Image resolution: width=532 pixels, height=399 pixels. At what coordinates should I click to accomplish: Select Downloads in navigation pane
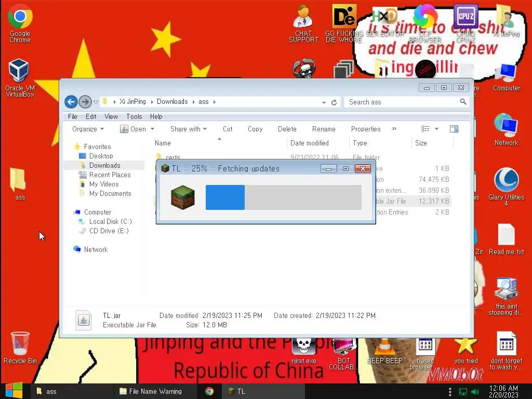click(104, 165)
